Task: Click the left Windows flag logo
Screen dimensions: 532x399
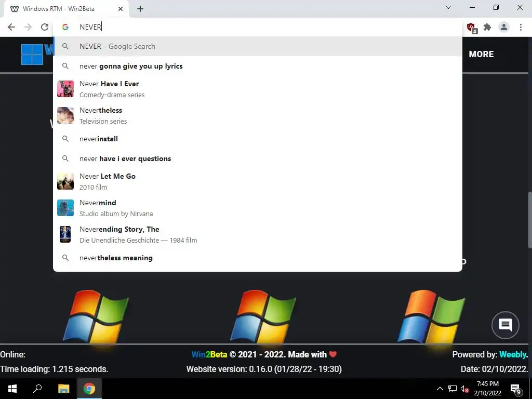Action: click(x=96, y=317)
